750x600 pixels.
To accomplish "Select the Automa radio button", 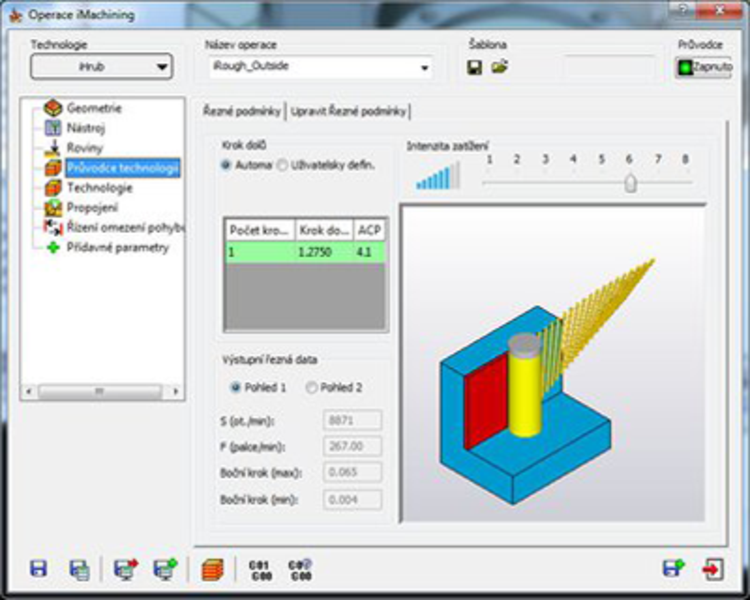I will [x=226, y=165].
